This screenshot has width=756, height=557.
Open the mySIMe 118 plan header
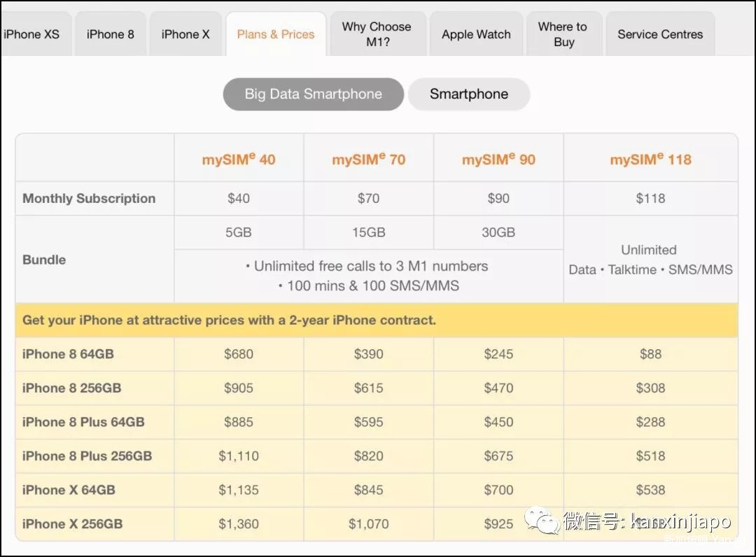[650, 159]
